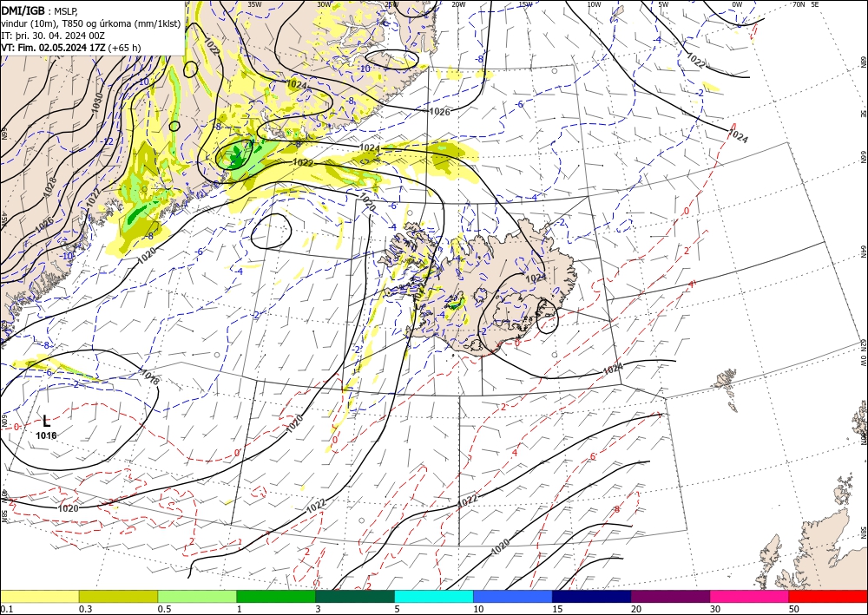Click the '35W' longitude label
Viewport: 868px width, 615px height.
(254, 3)
